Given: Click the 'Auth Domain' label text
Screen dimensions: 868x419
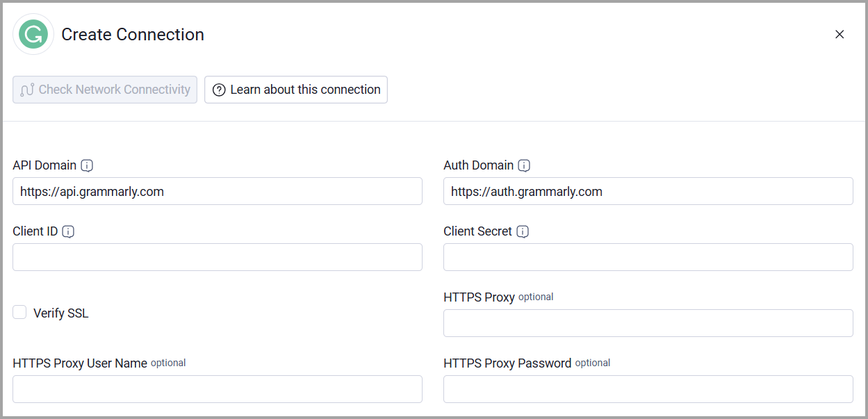Looking at the screenshot, I should pos(479,165).
